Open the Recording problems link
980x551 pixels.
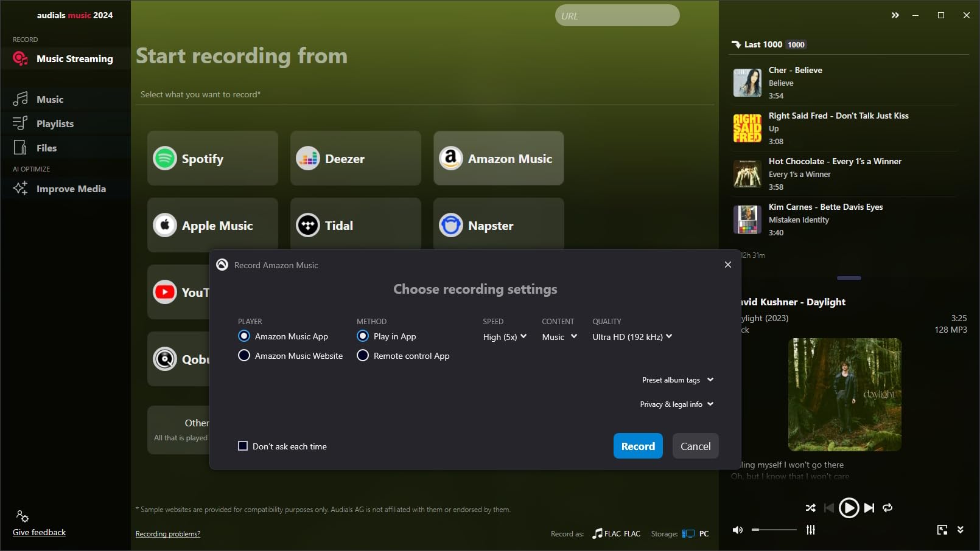tap(168, 534)
